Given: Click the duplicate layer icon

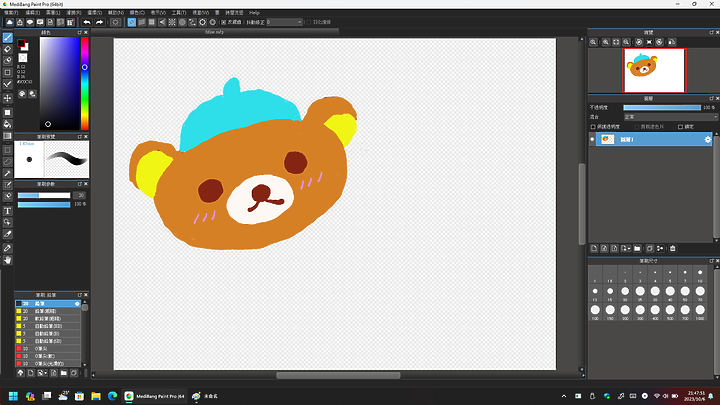Looking at the screenshot, I should [x=650, y=248].
